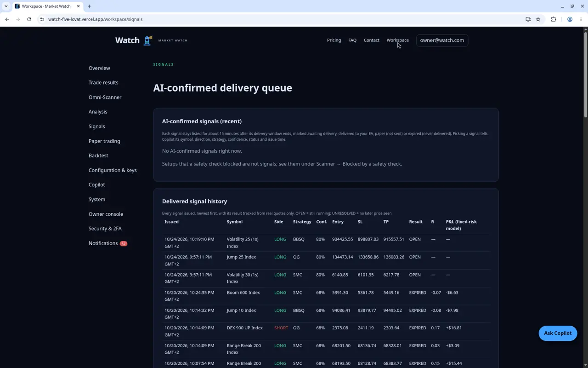
Task: Switch to Analysis in the sidebar
Action: [98, 112]
